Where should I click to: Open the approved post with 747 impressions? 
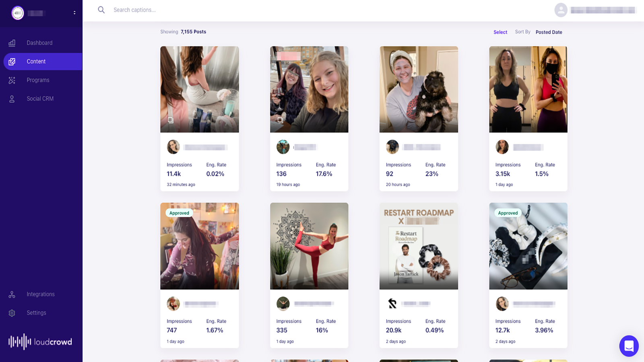[x=200, y=246]
